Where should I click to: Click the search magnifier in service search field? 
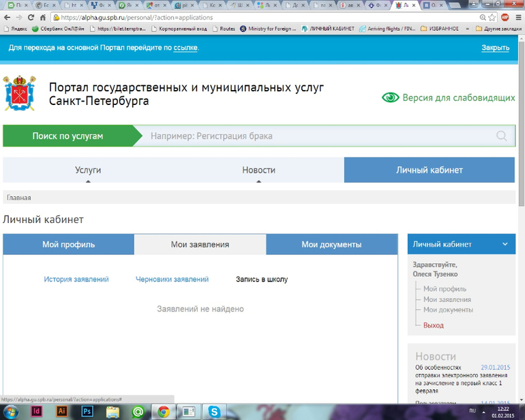tap(501, 136)
